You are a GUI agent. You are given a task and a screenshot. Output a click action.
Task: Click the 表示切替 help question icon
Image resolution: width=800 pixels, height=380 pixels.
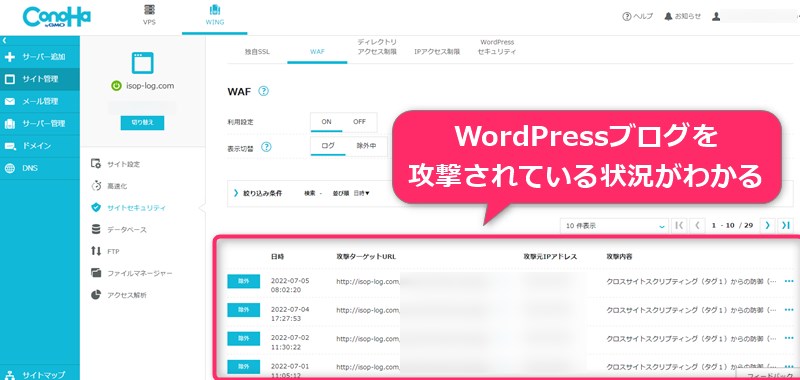click(x=266, y=147)
